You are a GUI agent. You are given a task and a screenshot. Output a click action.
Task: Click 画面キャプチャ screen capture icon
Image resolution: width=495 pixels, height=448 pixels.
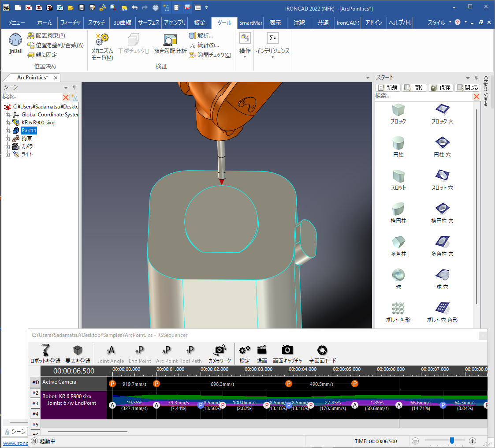click(x=287, y=351)
